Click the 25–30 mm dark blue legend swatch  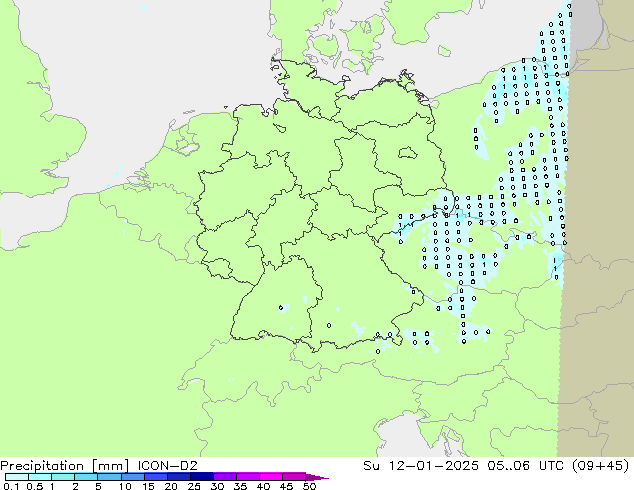click(201, 477)
